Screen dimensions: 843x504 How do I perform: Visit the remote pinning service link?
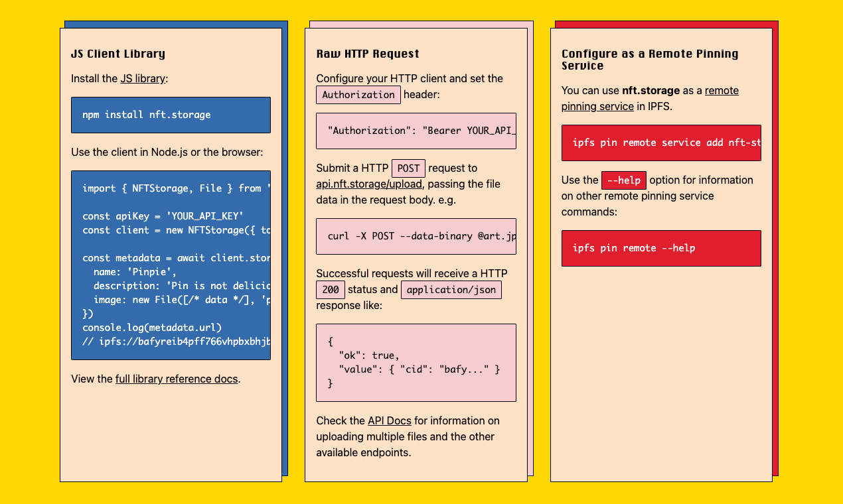coord(650,98)
